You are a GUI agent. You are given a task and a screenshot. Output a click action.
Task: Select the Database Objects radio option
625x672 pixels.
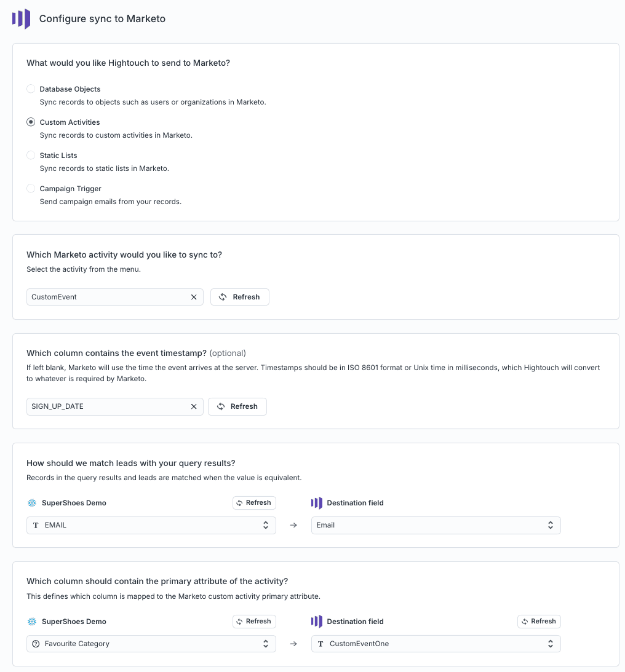point(31,89)
